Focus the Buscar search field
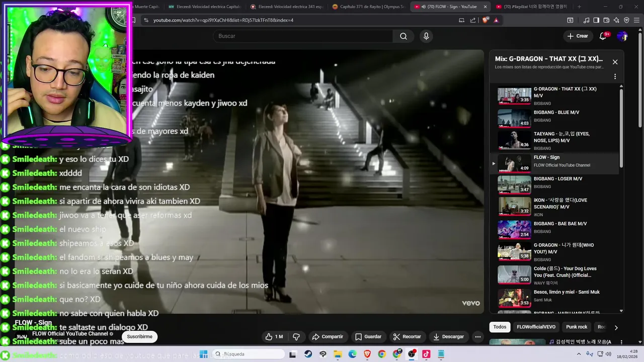The height and width of the screenshot is (362, 644). coord(303,36)
